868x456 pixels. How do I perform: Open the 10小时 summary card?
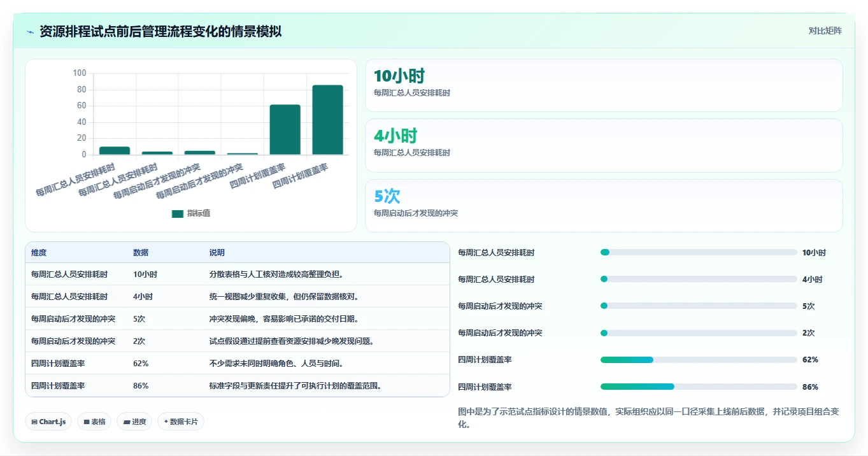coord(604,85)
